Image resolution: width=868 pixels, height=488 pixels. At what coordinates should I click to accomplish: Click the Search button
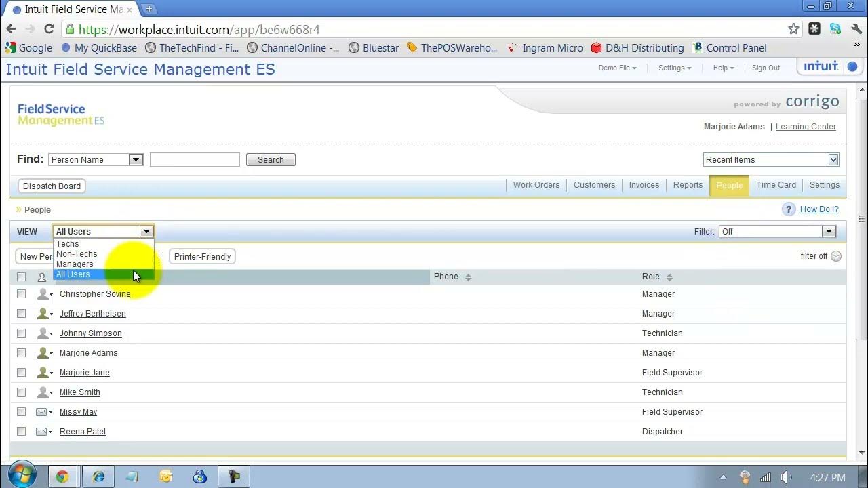point(271,160)
